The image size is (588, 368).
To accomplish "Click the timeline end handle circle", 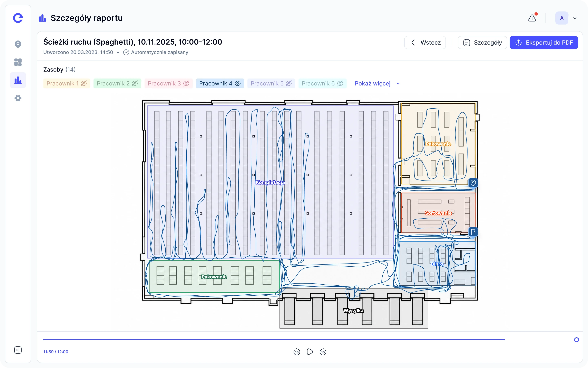I will pos(576,340).
